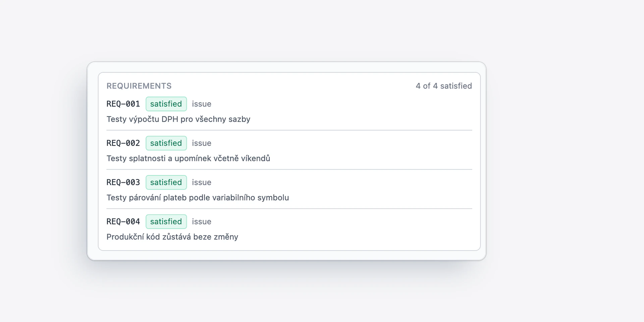Click the '4 of 4 satisfied' summary
The height and width of the screenshot is (322, 644).
(444, 86)
